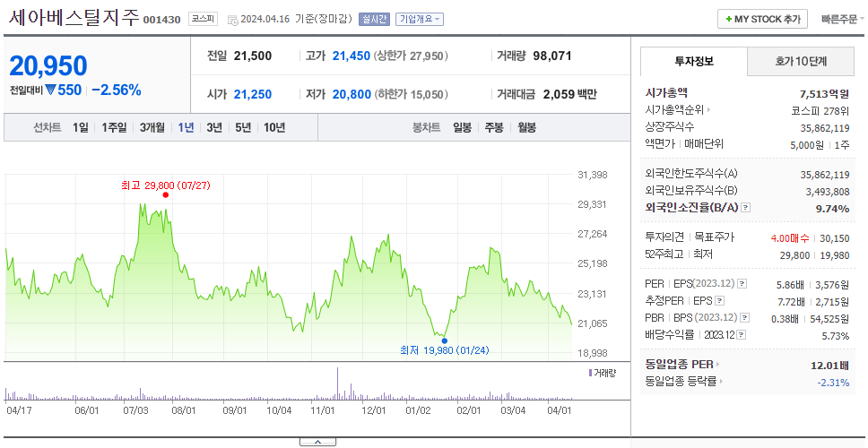Click the 동일업종 PER value 12.01배

click(829, 365)
